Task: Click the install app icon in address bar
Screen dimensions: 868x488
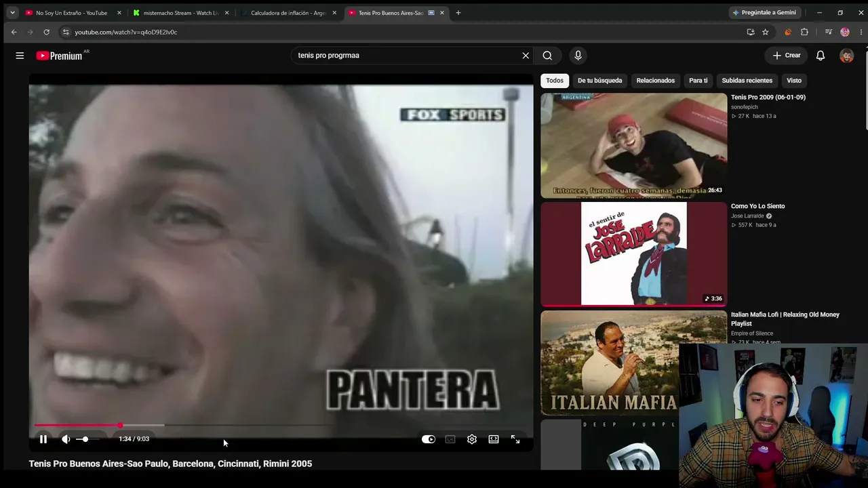Action: (x=751, y=32)
